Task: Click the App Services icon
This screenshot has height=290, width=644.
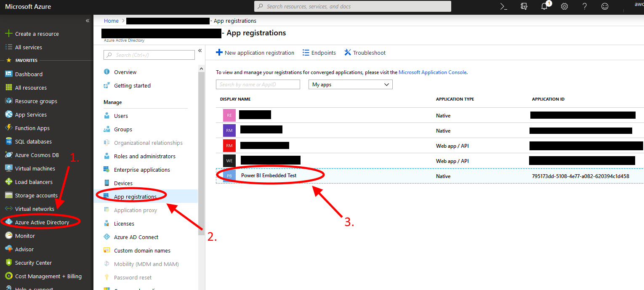Action: [x=8, y=114]
